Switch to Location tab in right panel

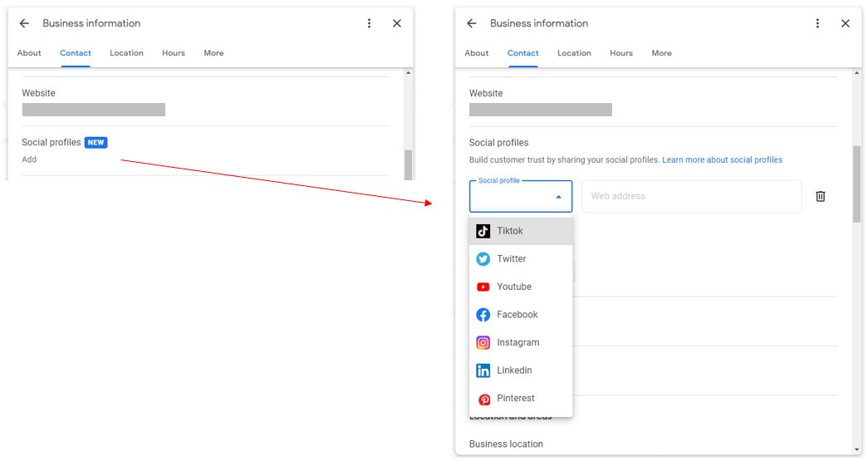[574, 53]
